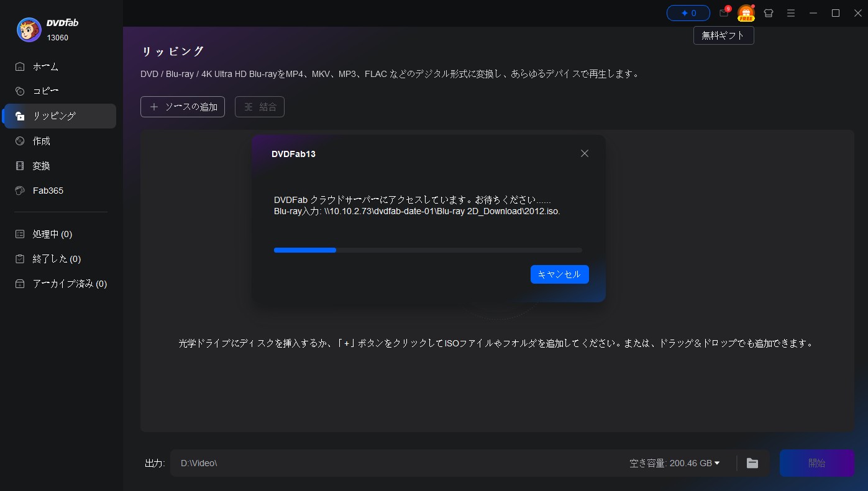Click the DVDFab13 dialog title
Screen dimensions: 868x491
pos(293,154)
